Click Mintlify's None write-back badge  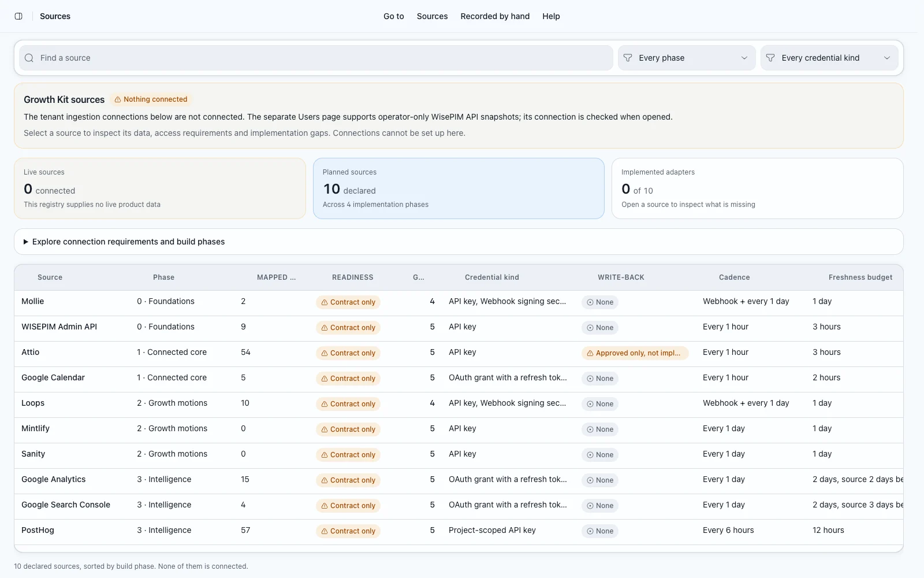tap(600, 429)
